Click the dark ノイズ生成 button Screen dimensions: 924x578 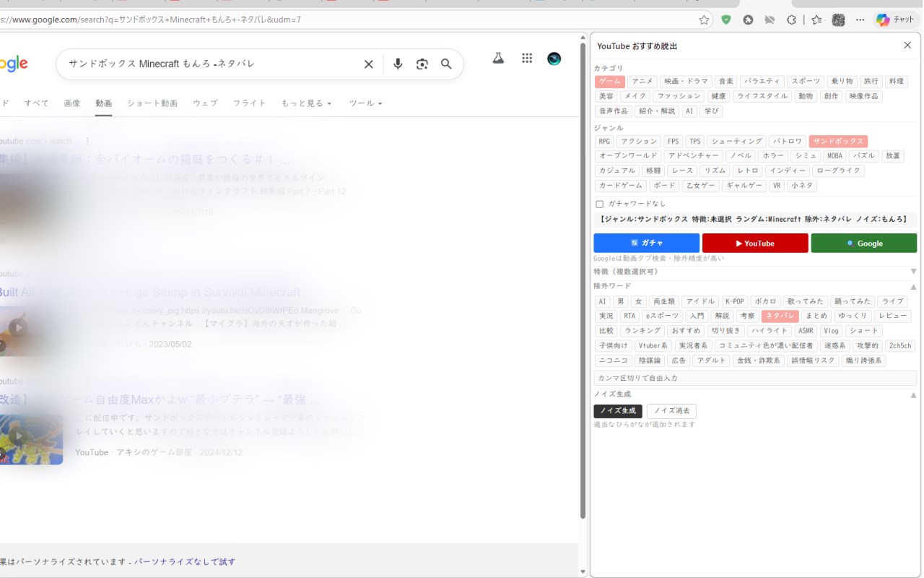coord(618,411)
